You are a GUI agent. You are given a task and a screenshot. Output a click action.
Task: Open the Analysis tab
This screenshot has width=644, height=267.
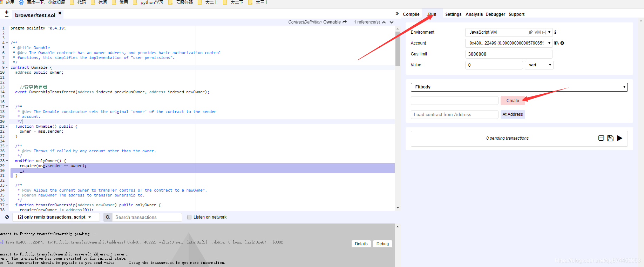tap(474, 14)
